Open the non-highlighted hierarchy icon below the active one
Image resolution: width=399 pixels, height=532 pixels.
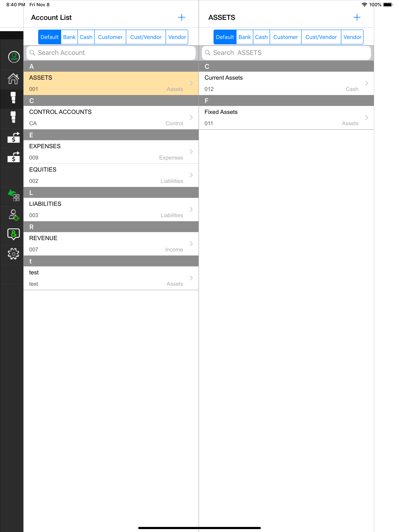pos(13,117)
